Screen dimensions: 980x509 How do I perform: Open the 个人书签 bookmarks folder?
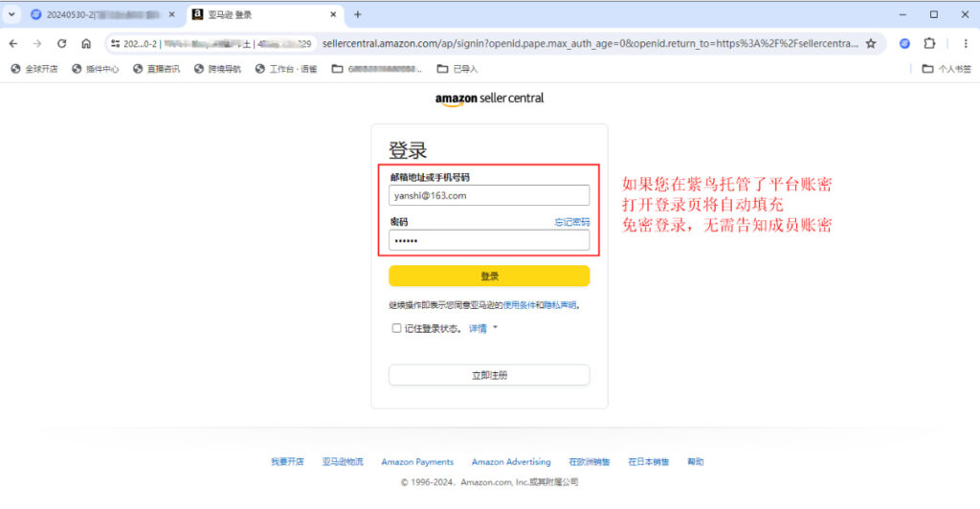click(947, 69)
